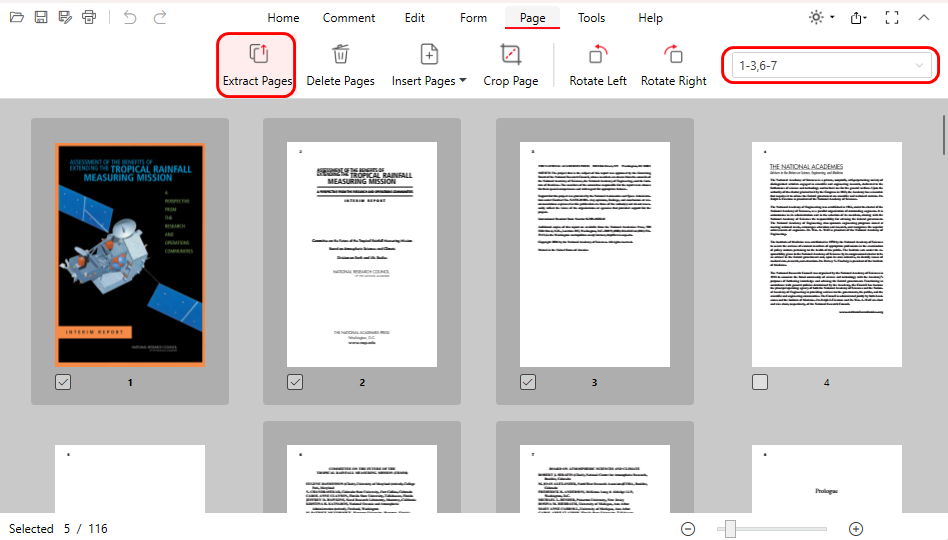Image resolution: width=948 pixels, height=540 pixels.
Task: Click the page number label 2
Action: [x=362, y=382]
